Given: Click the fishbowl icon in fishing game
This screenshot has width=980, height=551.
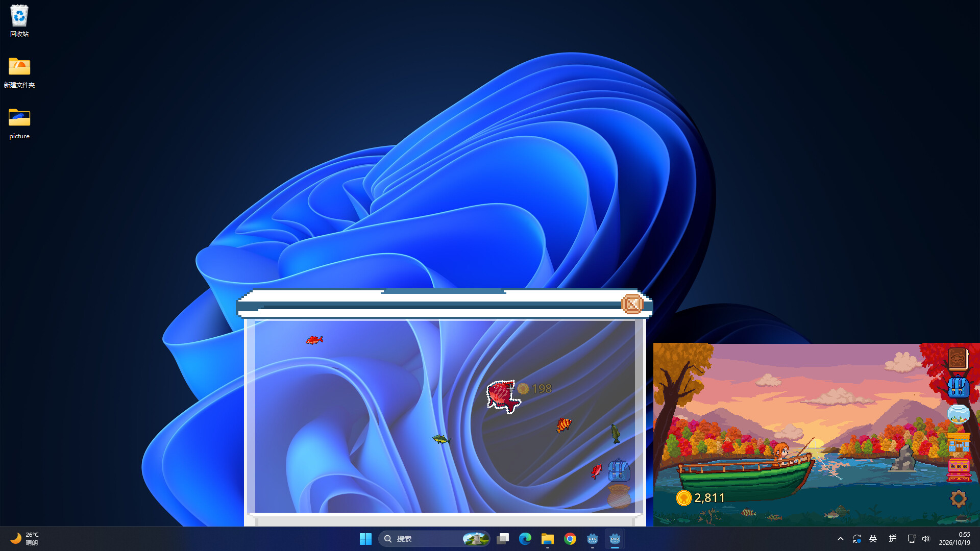Looking at the screenshot, I should [958, 414].
